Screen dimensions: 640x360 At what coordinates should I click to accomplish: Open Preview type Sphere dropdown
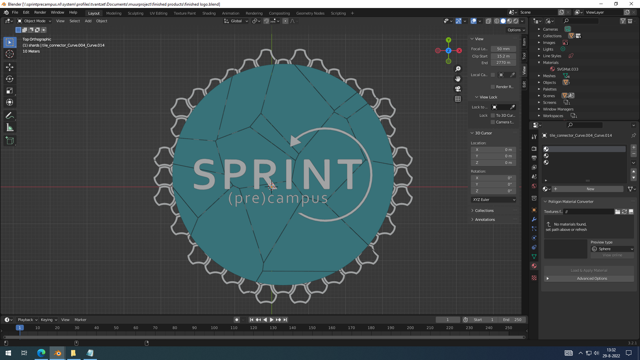(x=612, y=249)
